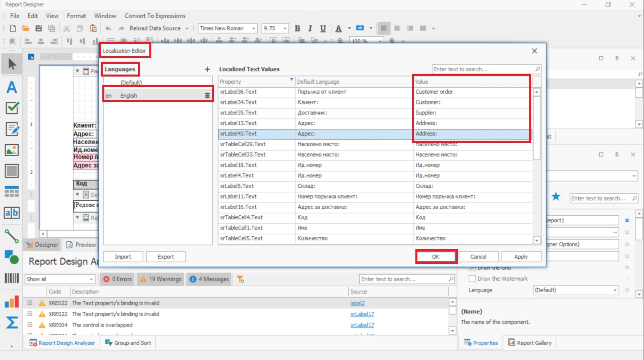The height and width of the screenshot is (360, 644).
Task: Open the Edit menu
Action: [x=33, y=16]
